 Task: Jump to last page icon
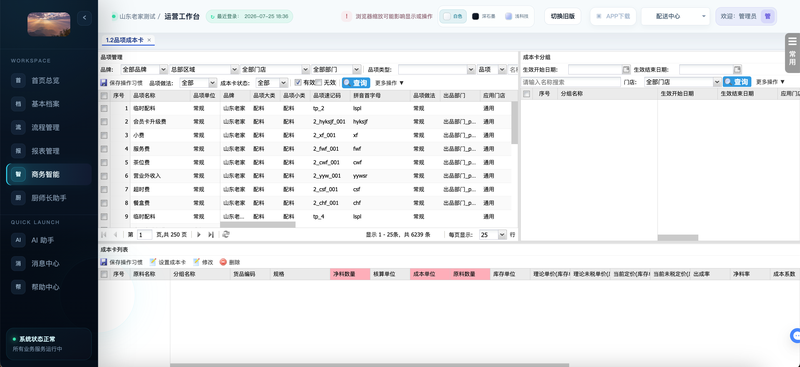click(x=211, y=235)
